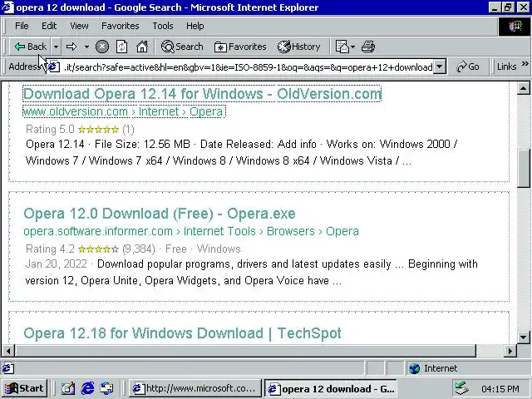Open the View menu

point(79,26)
